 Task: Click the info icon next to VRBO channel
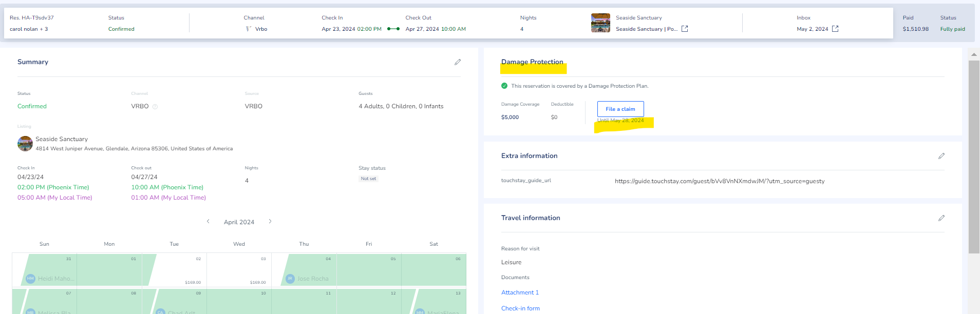click(155, 107)
